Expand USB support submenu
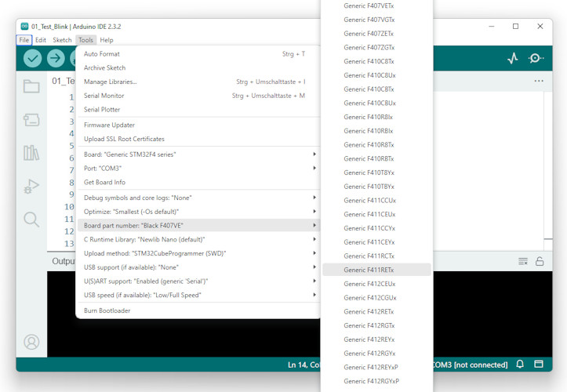567x392 pixels. (198, 267)
